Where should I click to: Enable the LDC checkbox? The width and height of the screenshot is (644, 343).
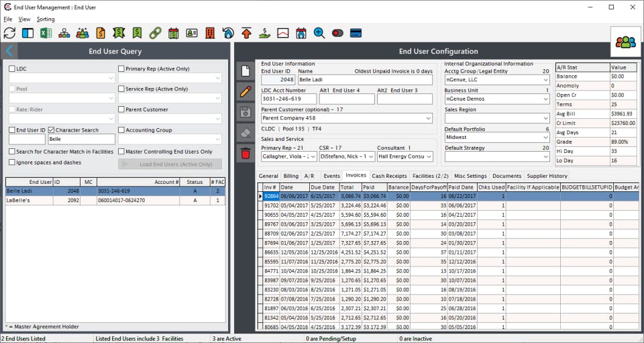pos(12,68)
